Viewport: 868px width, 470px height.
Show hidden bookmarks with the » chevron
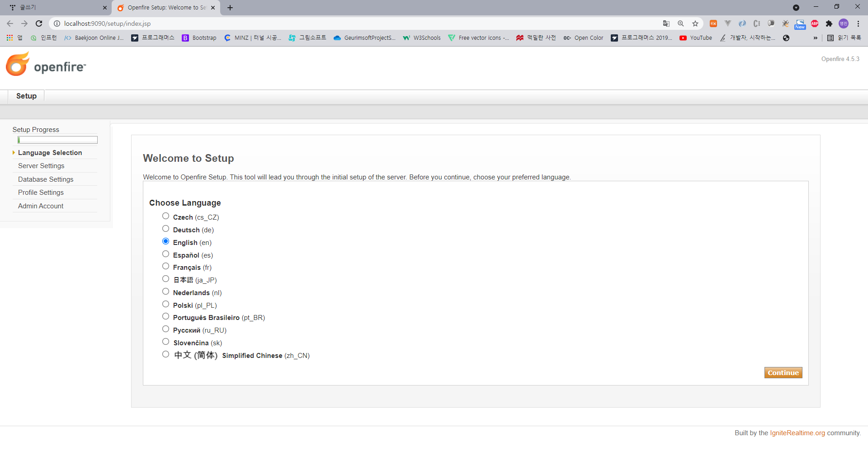point(815,38)
